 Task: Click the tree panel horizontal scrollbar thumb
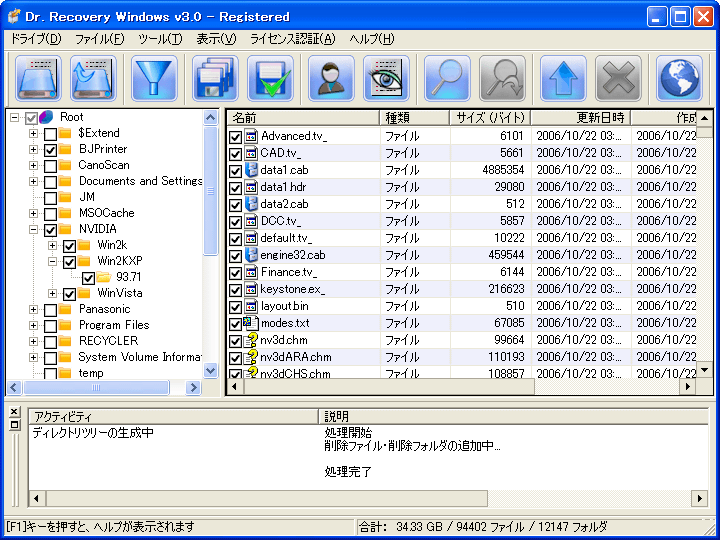[x=96, y=388]
